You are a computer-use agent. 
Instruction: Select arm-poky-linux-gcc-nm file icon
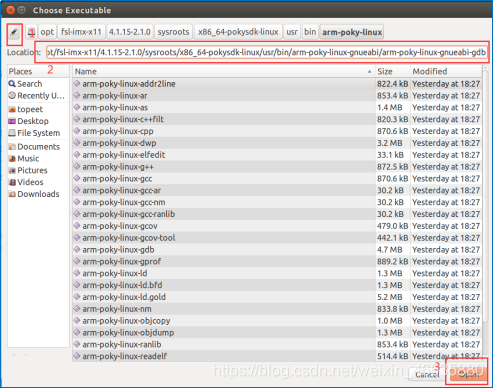[x=77, y=202]
